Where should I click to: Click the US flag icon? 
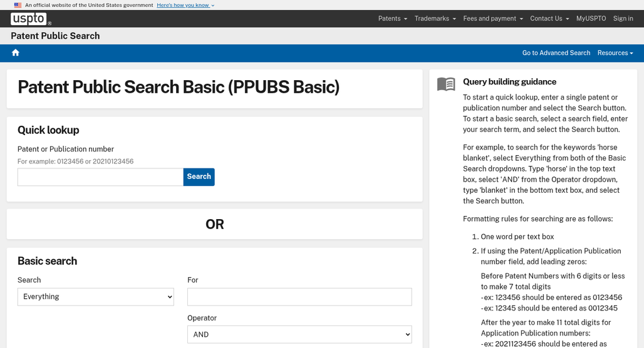coord(18,6)
